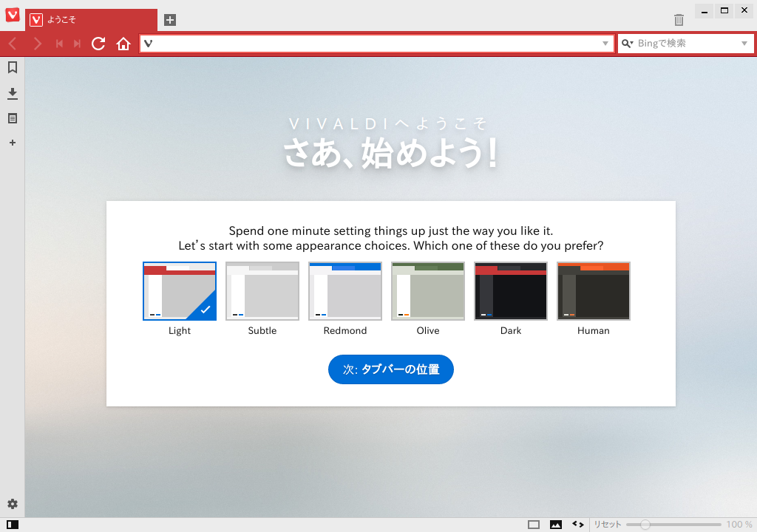Viewport: 757px width, 532px height.
Task: Open the Bookmarks panel
Action: [x=13, y=67]
